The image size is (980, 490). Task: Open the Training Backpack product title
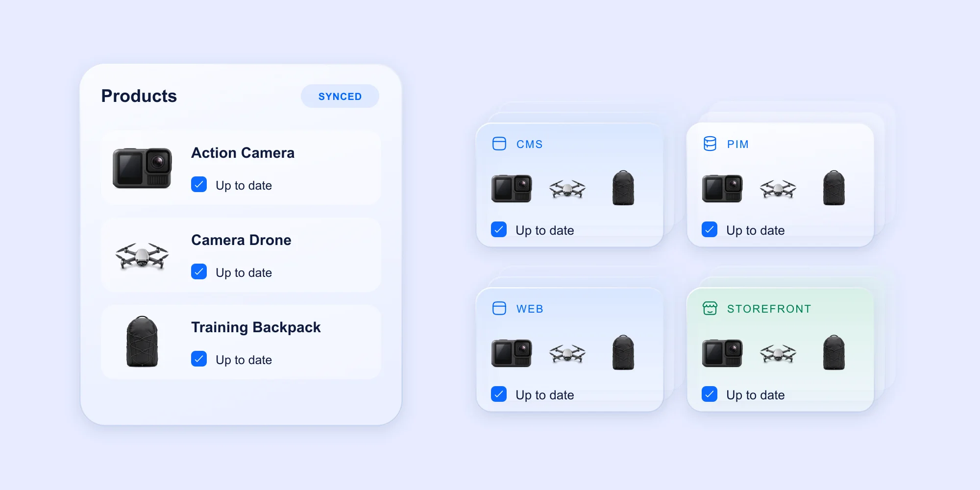pos(256,327)
